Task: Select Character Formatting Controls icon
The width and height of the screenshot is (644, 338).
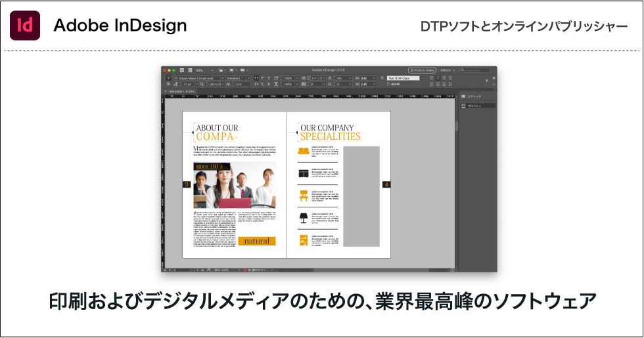Action: click(x=168, y=78)
